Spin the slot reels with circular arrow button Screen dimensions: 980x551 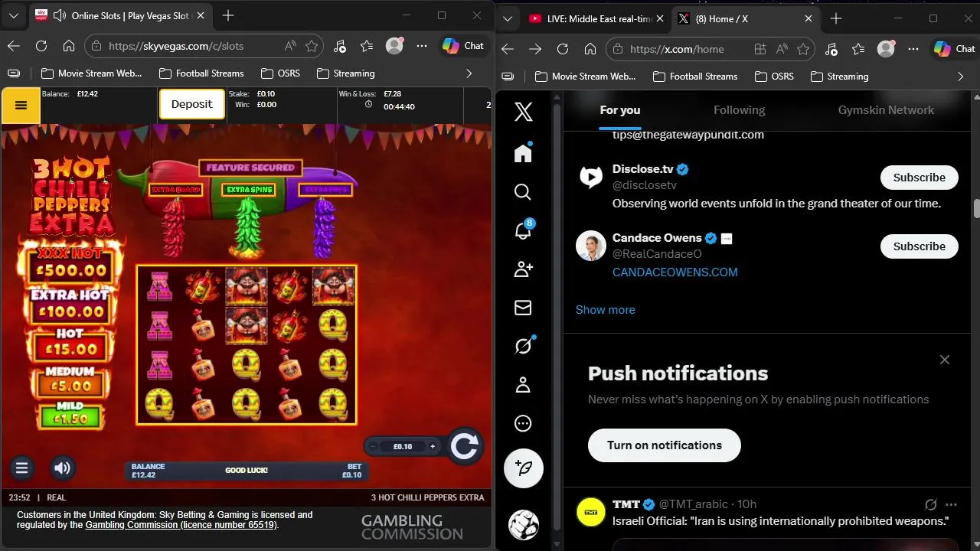click(x=464, y=446)
